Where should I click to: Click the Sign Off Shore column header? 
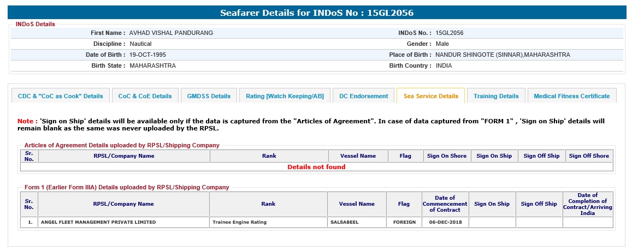[589, 156]
